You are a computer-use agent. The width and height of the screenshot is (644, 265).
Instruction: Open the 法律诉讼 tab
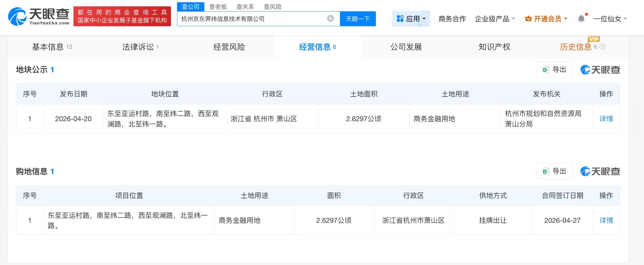click(140, 47)
